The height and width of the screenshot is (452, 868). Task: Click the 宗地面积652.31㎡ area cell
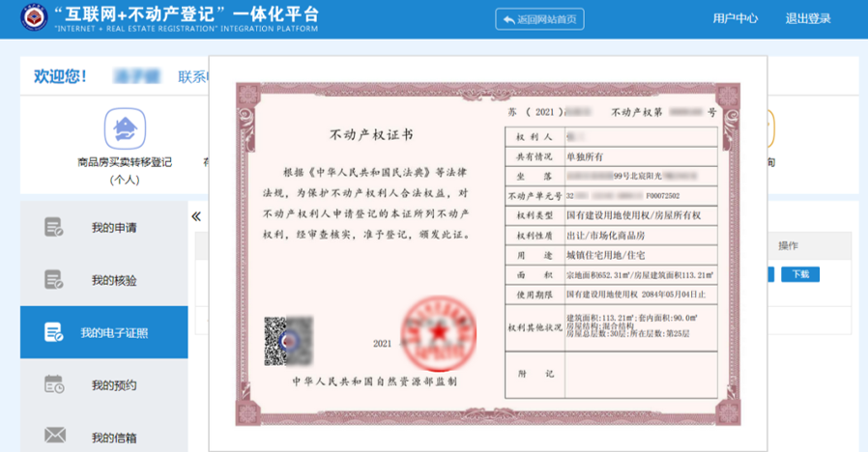click(x=641, y=274)
